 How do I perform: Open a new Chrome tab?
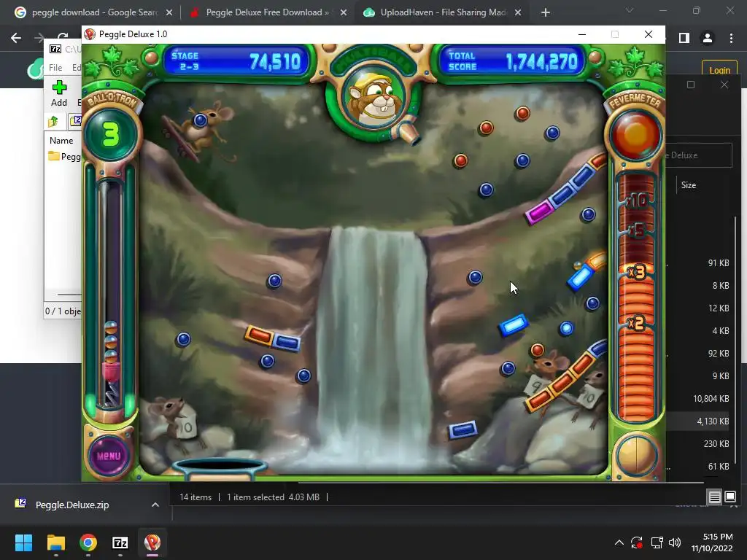(546, 12)
